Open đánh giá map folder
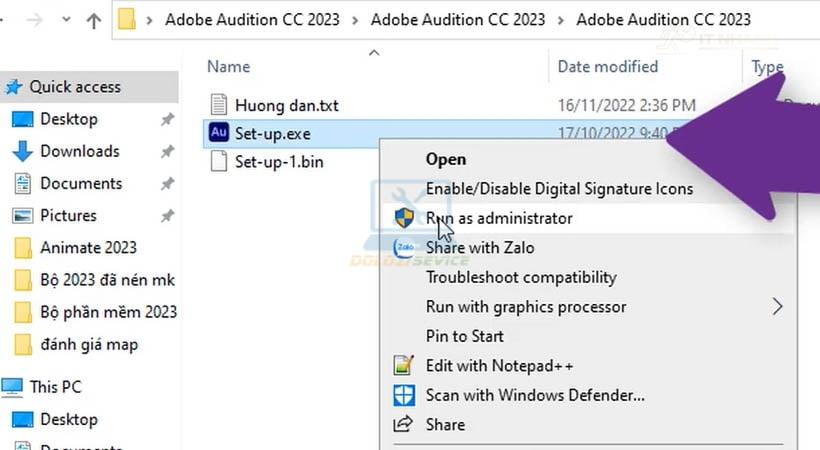This screenshot has width=820, height=450. click(89, 345)
